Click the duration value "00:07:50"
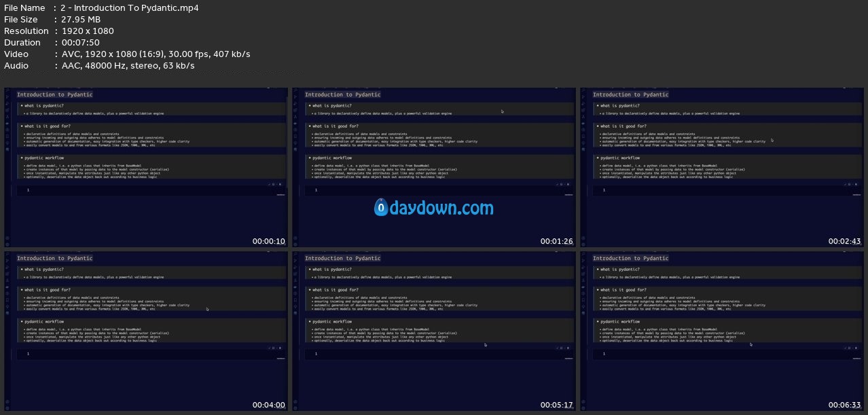The height and width of the screenshot is (415, 868). [82, 42]
